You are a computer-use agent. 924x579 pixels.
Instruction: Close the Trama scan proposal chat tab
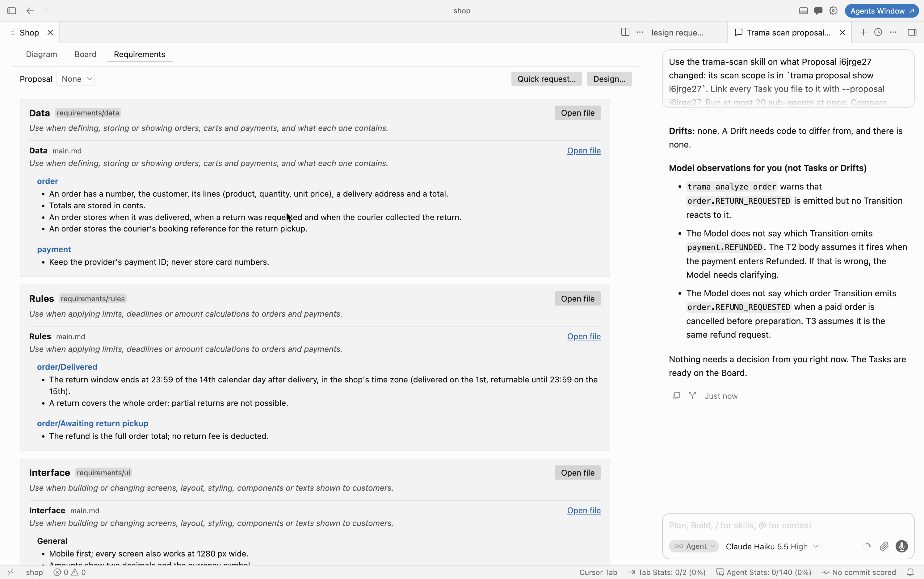[842, 32]
